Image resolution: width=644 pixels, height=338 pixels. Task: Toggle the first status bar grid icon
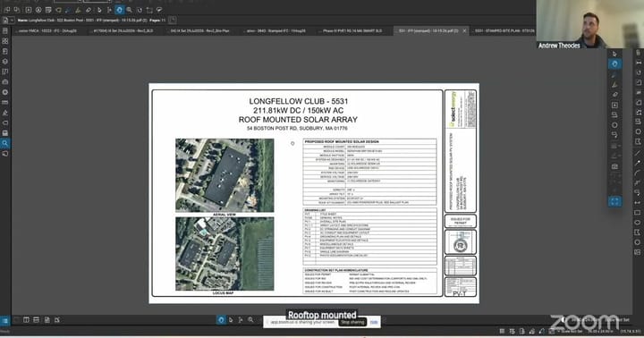coord(502,331)
